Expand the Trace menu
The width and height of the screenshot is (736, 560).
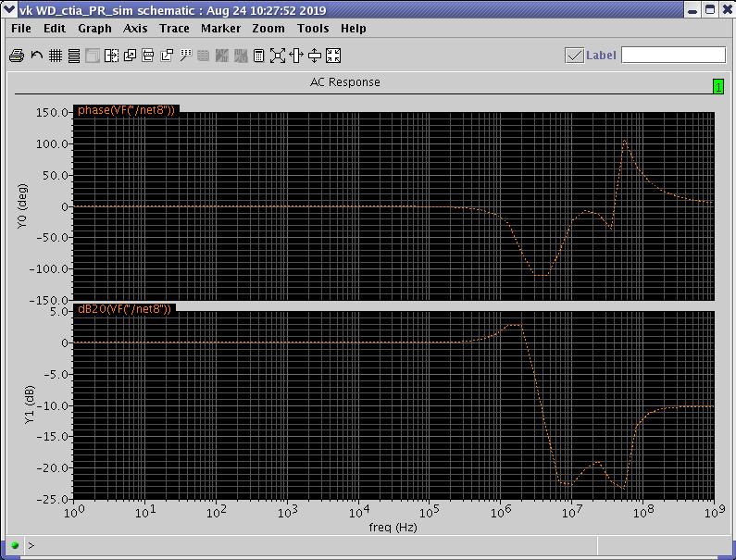[174, 29]
